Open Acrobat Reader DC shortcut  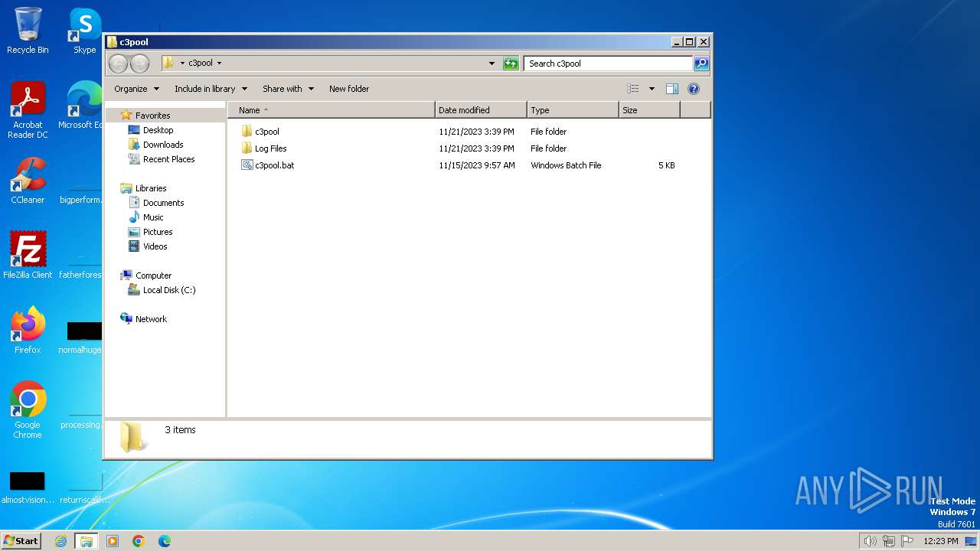(28, 110)
